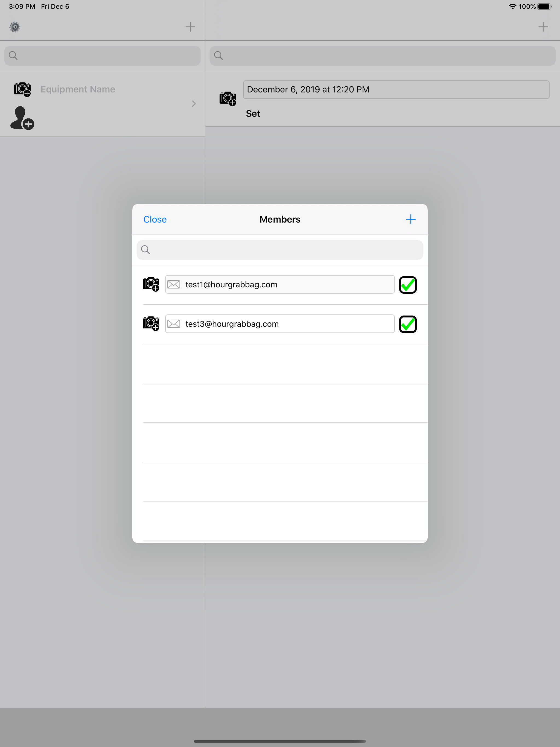Tap the battery status icon
The height and width of the screenshot is (747, 560).
(544, 6)
